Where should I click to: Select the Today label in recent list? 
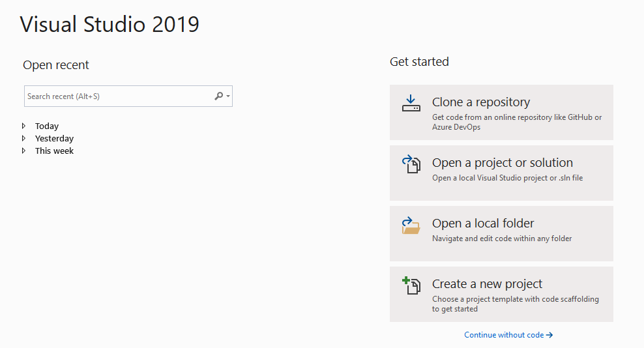(47, 126)
